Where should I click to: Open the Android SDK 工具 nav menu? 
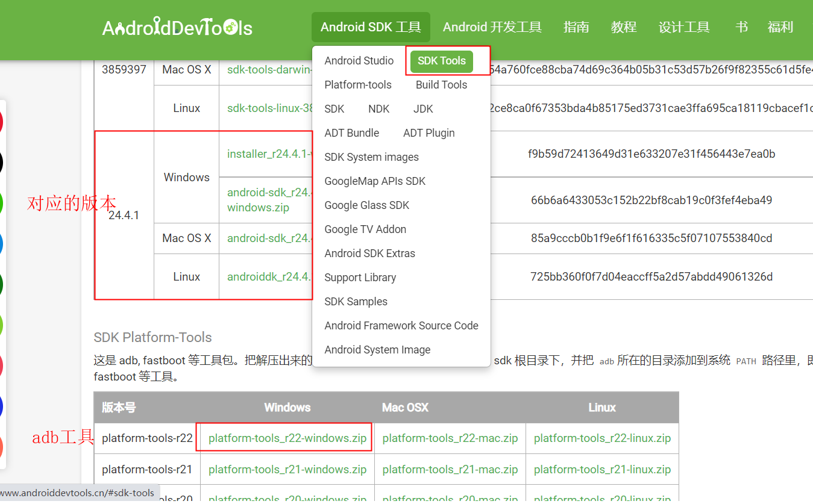[371, 27]
